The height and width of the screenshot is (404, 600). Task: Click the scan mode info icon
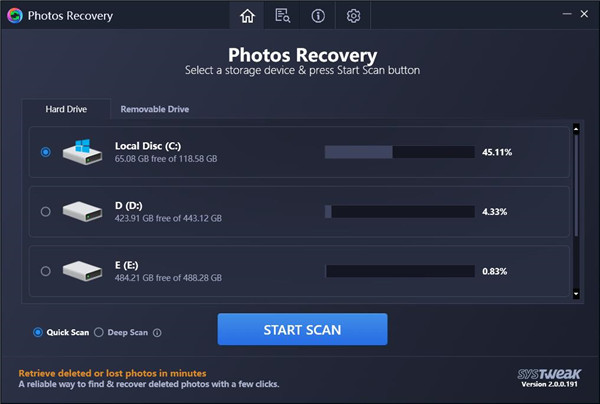coord(157,332)
